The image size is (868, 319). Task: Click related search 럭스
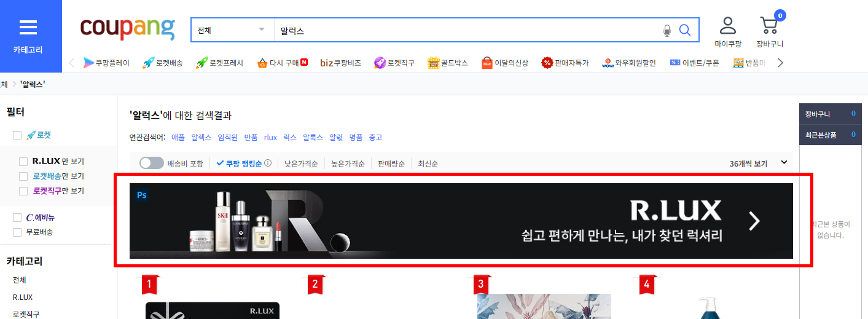(x=290, y=137)
